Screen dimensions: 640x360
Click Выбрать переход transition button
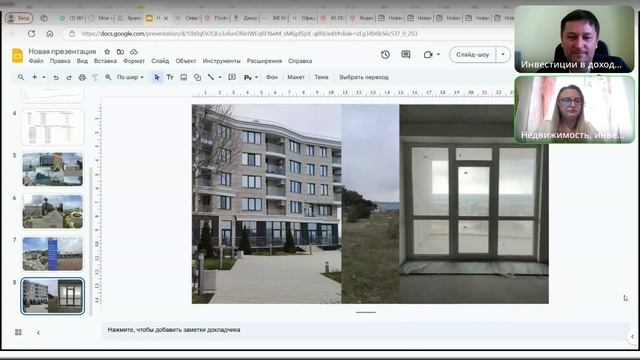364,77
